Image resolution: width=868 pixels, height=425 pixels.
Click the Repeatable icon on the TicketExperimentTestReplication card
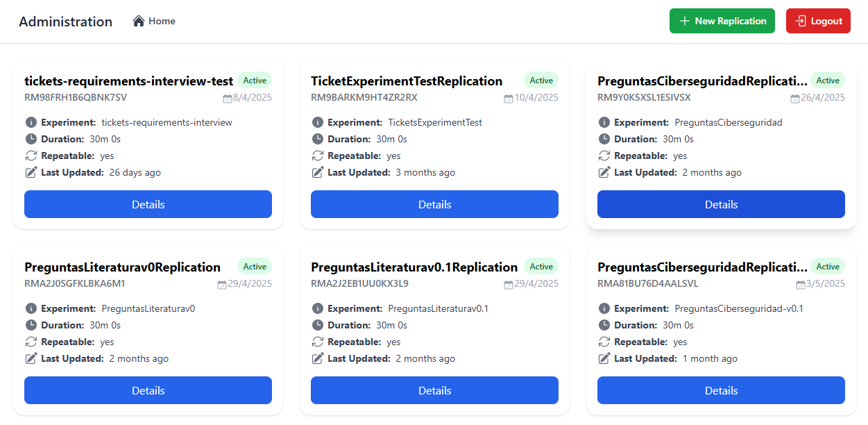tap(317, 156)
